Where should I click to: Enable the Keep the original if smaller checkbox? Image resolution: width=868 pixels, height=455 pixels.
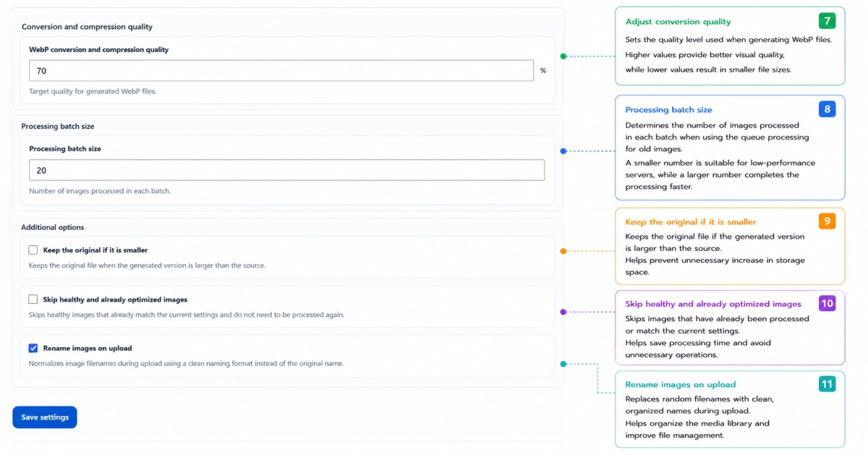tap(33, 250)
